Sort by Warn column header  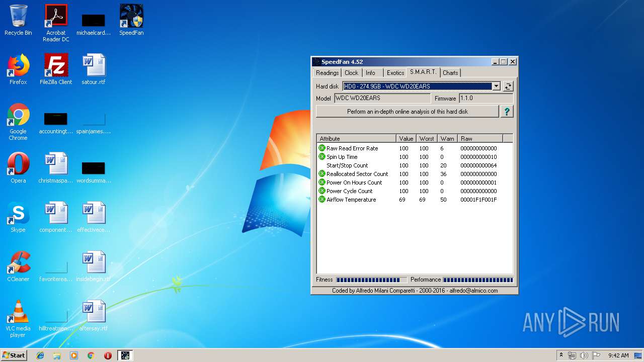[447, 139]
